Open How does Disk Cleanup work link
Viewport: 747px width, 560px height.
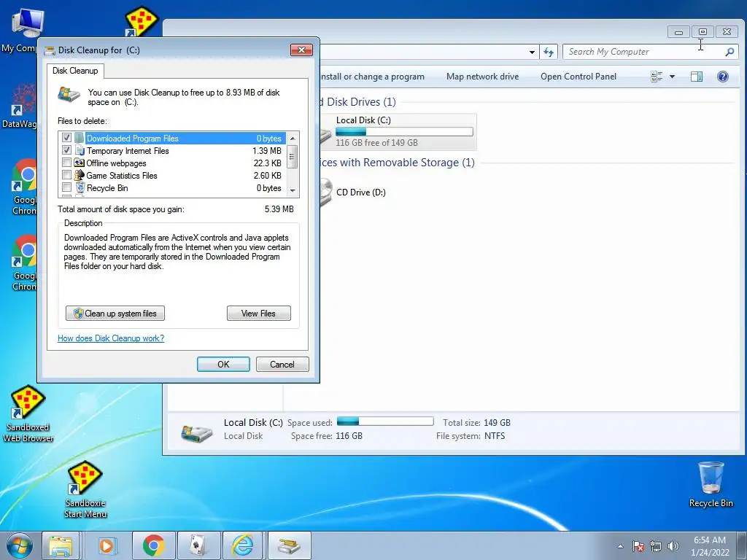point(111,338)
